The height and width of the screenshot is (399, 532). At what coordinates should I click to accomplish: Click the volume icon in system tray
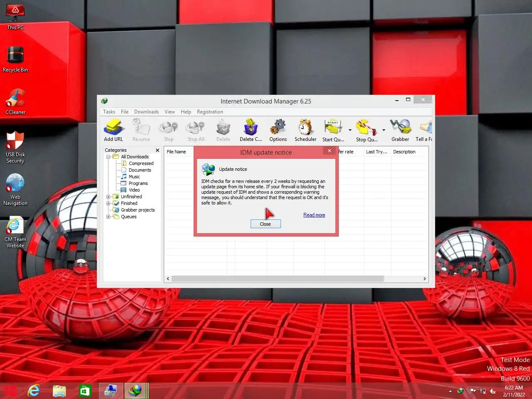[x=493, y=391]
